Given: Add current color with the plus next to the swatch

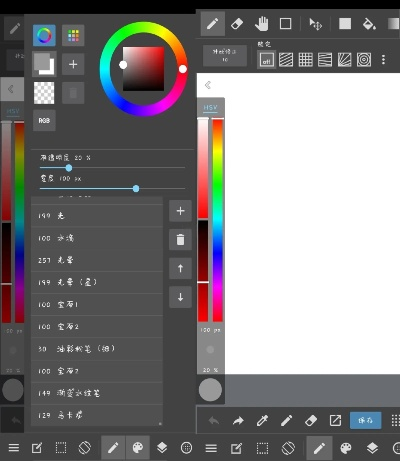Looking at the screenshot, I should point(73,64).
